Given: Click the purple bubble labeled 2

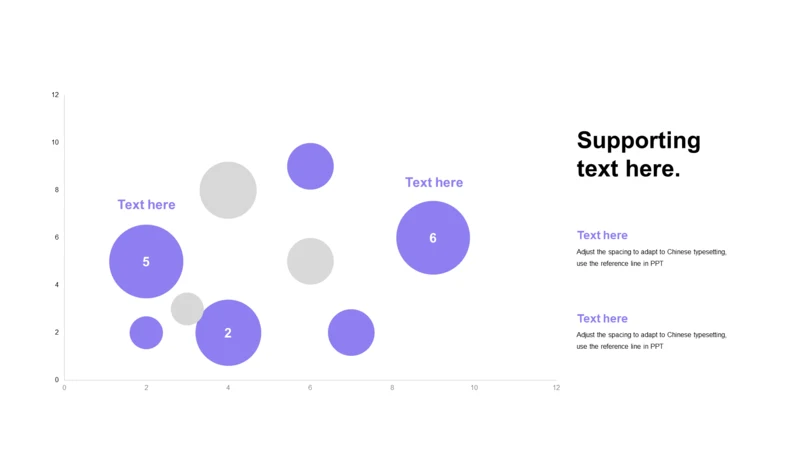Looking at the screenshot, I should (228, 333).
